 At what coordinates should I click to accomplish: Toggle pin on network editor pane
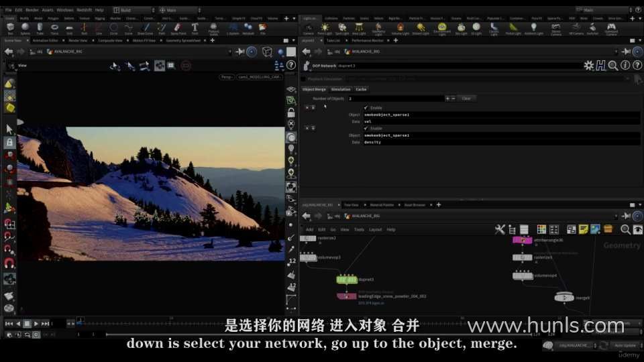(x=625, y=216)
